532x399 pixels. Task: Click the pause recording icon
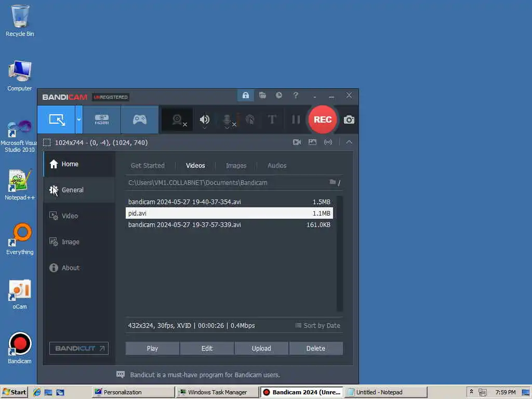tap(296, 119)
